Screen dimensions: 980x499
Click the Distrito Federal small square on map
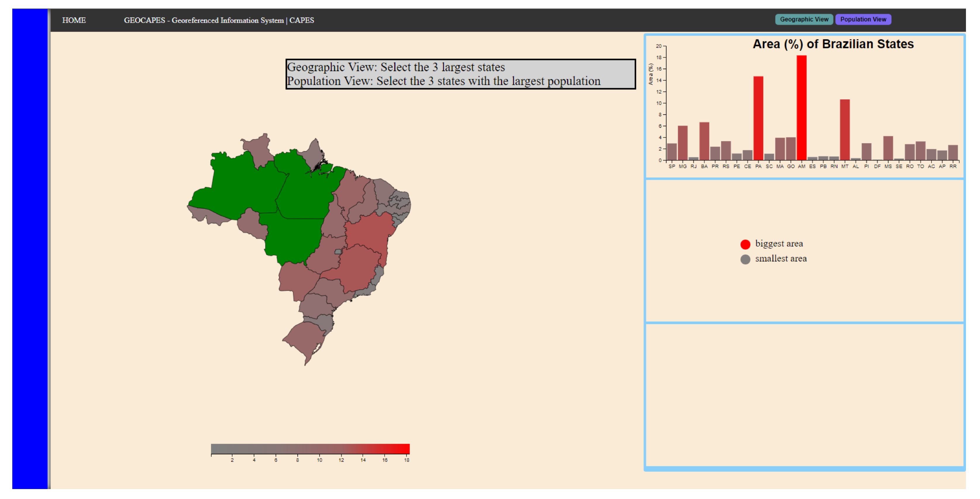(x=338, y=252)
